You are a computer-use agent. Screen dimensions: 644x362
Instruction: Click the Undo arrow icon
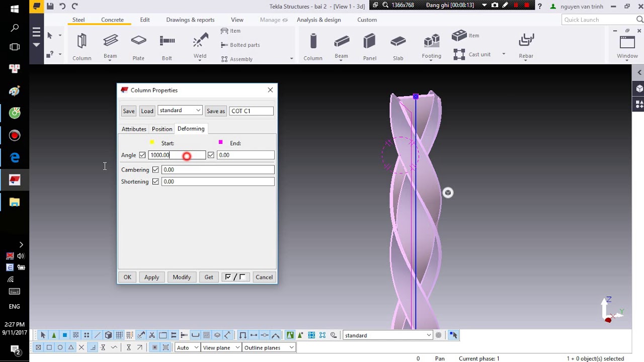[62, 6]
